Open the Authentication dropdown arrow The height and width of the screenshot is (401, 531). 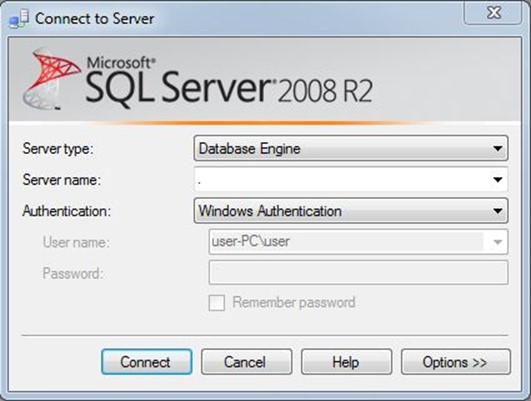click(x=497, y=211)
